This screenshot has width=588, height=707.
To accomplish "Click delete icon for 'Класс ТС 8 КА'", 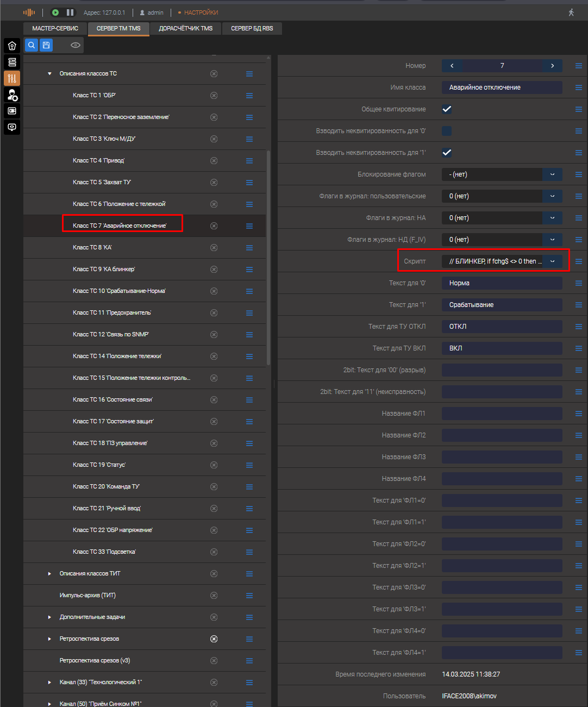I will [x=214, y=248].
